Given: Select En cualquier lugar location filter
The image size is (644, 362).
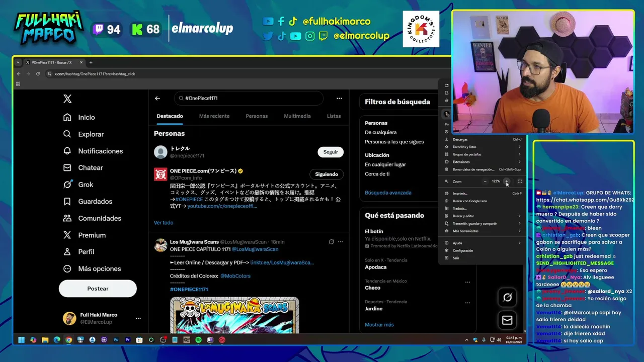Looking at the screenshot, I should [x=385, y=164].
